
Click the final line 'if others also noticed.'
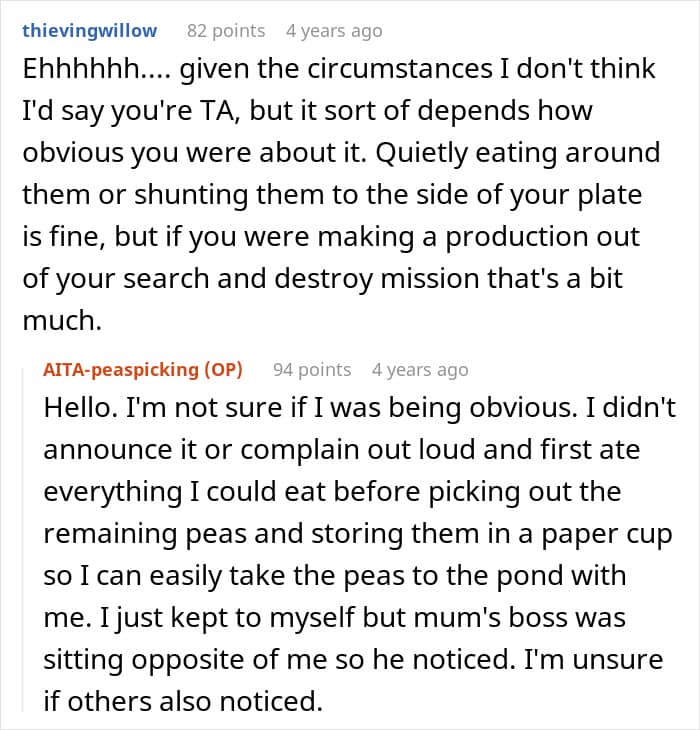(182, 702)
